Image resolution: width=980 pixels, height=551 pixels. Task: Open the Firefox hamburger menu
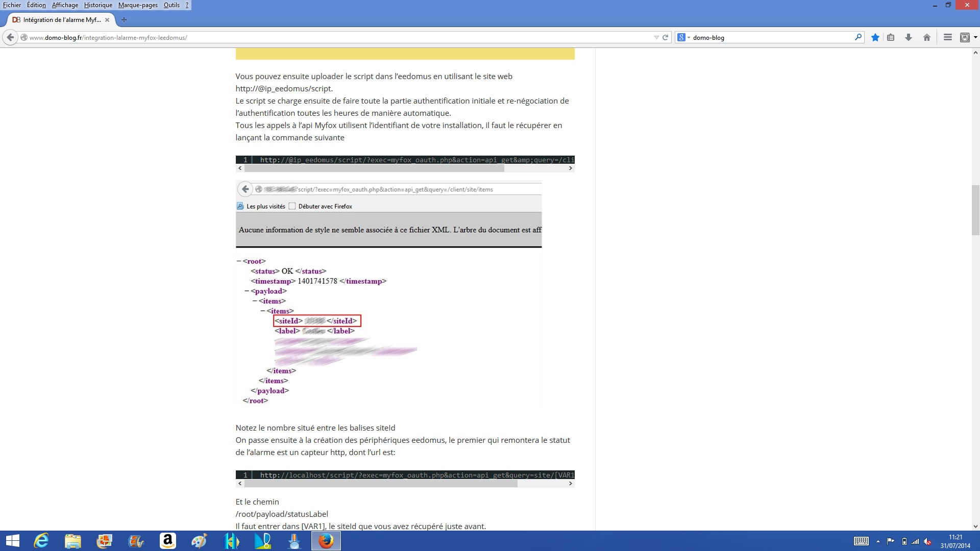948,37
